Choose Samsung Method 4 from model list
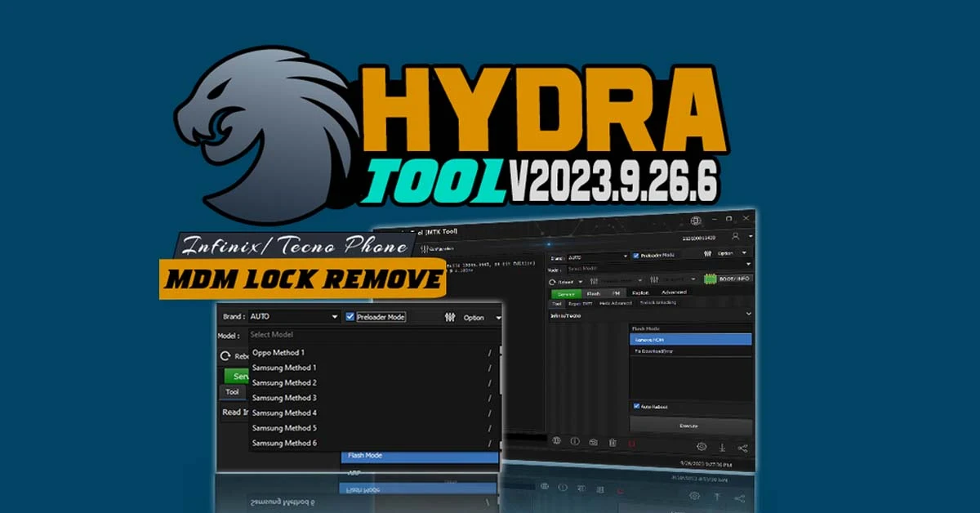980x513 pixels. (x=372, y=413)
